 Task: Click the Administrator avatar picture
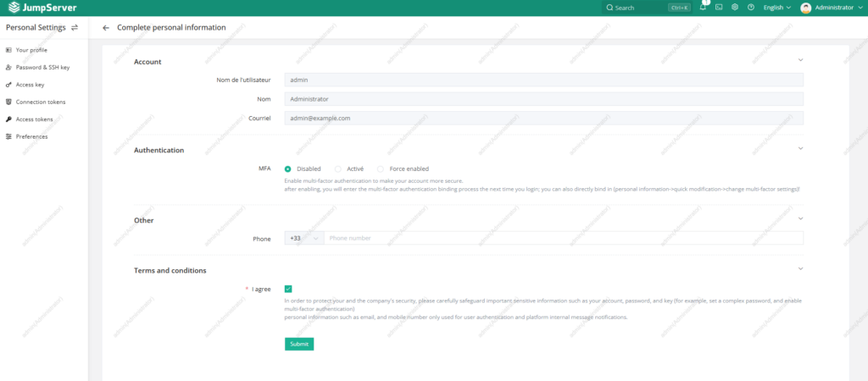click(805, 8)
